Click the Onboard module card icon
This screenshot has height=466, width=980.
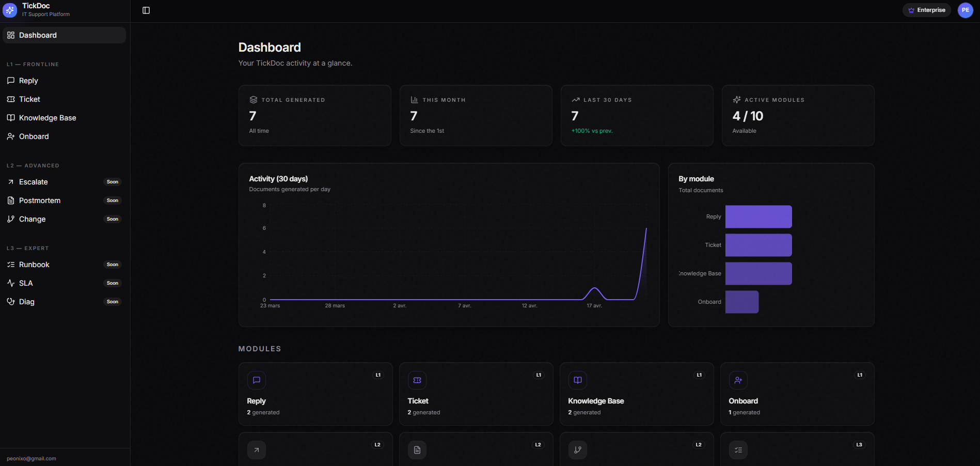coord(738,380)
